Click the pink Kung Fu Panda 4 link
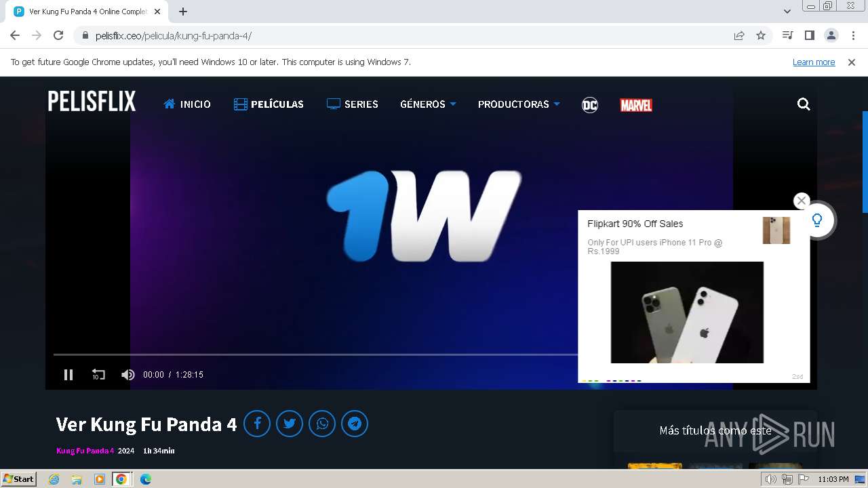The height and width of the screenshot is (488, 868). point(85,451)
